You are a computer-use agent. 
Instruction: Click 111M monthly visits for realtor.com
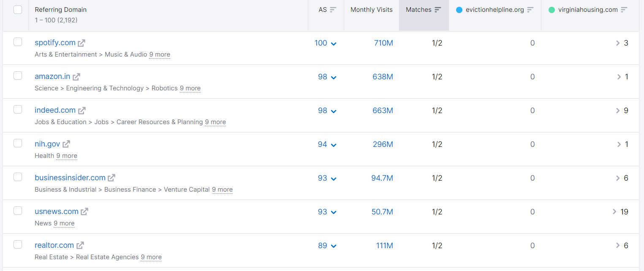[x=384, y=246]
